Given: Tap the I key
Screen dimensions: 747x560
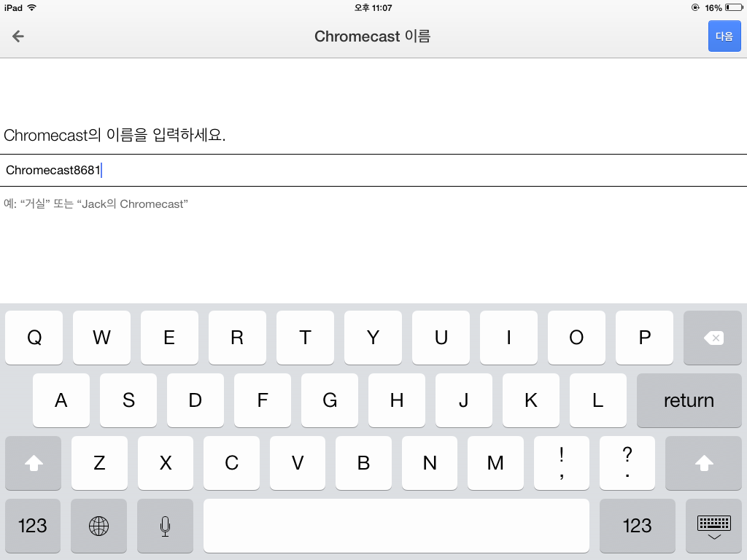Looking at the screenshot, I should [508, 338].
